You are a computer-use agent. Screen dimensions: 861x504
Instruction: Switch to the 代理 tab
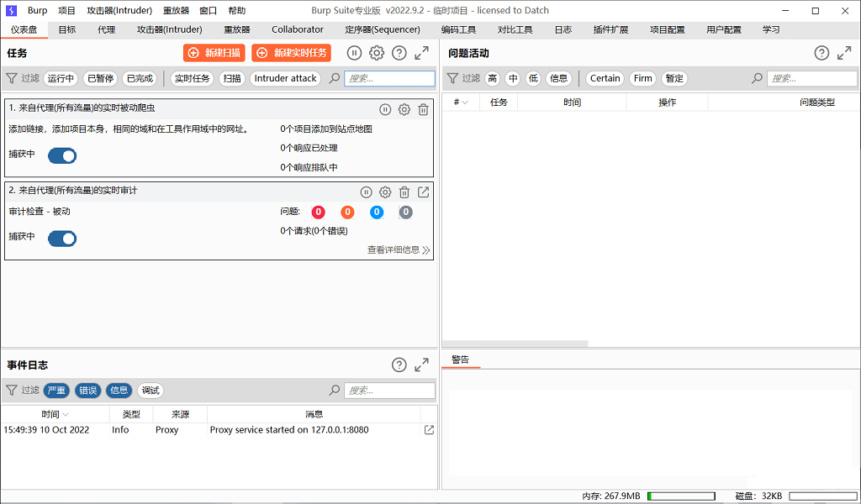pyautogui.click(x=107, y=29)
